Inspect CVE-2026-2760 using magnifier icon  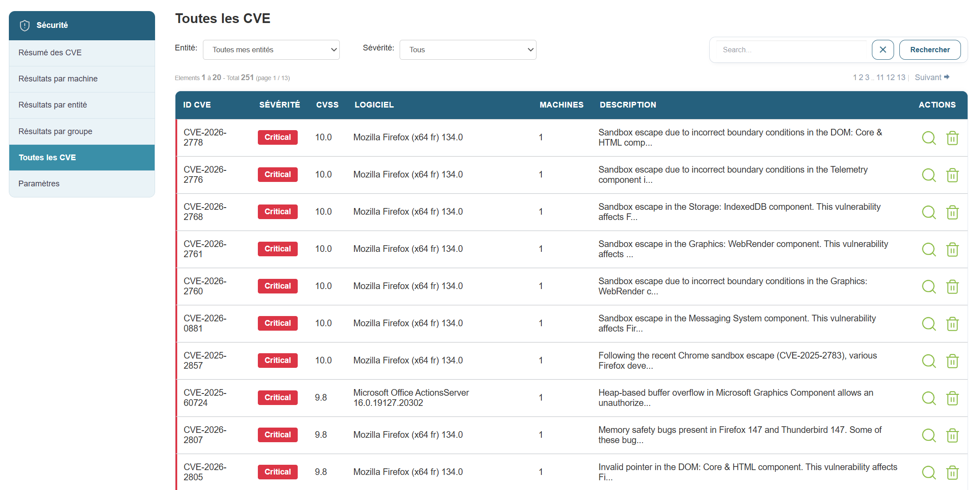(929, 287)
